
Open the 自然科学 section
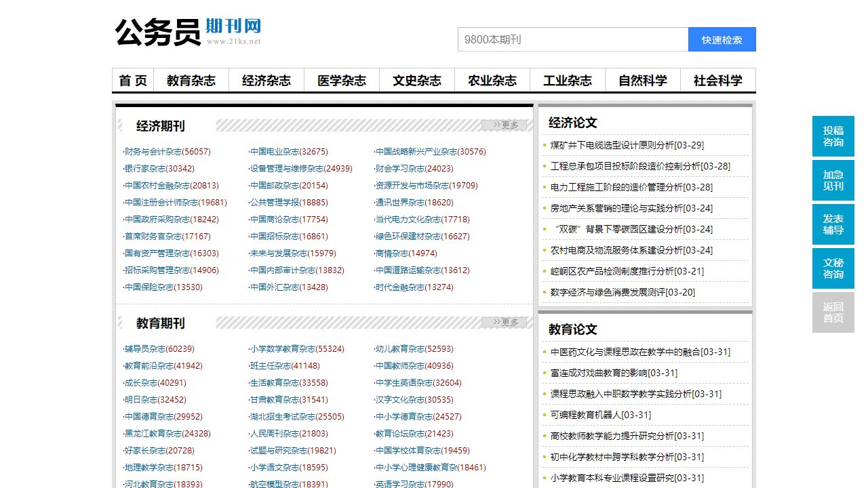point(642,79)
